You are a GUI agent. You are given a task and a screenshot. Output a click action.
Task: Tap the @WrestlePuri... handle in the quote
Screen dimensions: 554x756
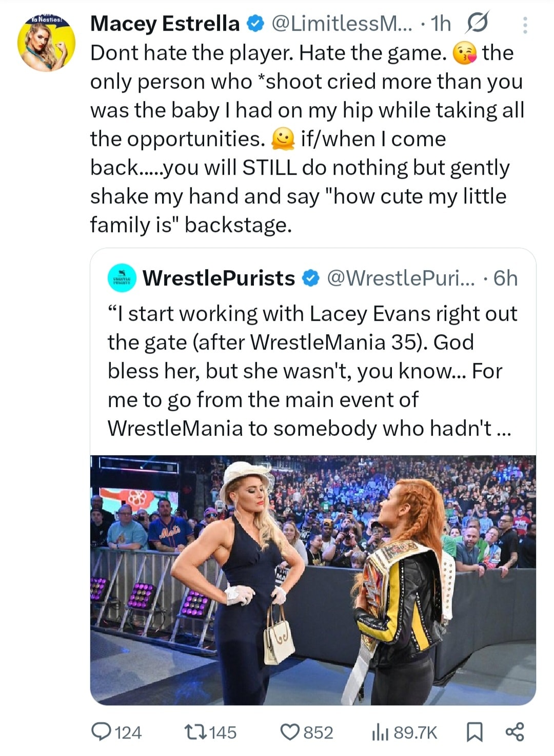(x=401, y=278)
